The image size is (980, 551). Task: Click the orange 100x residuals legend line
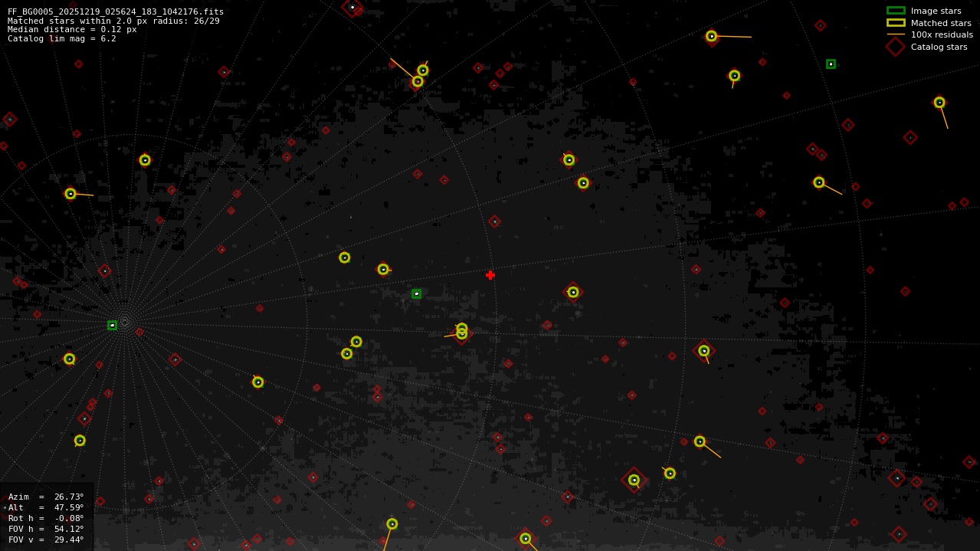coord(896,34)
